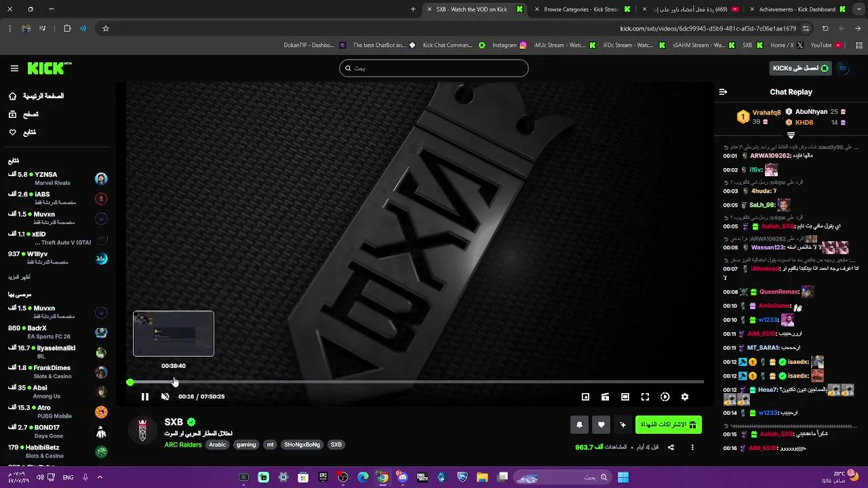This screenshot has width=868, height=488.
Task: Open player settings gear
Action: pos(685,396)
